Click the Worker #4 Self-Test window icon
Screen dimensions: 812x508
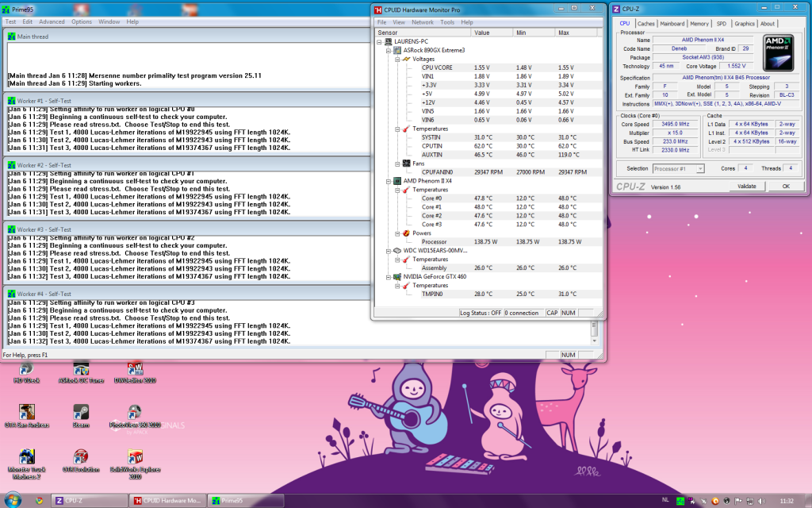11,294
